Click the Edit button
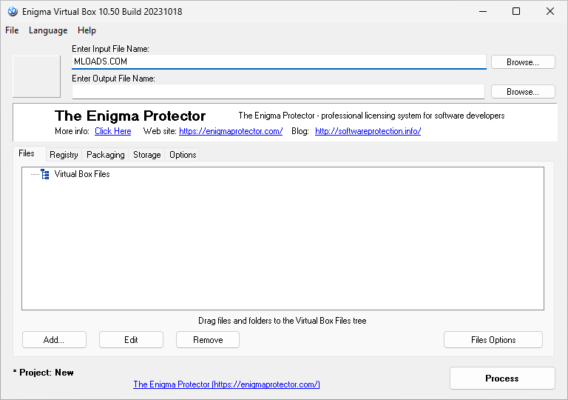 point(131,340)
